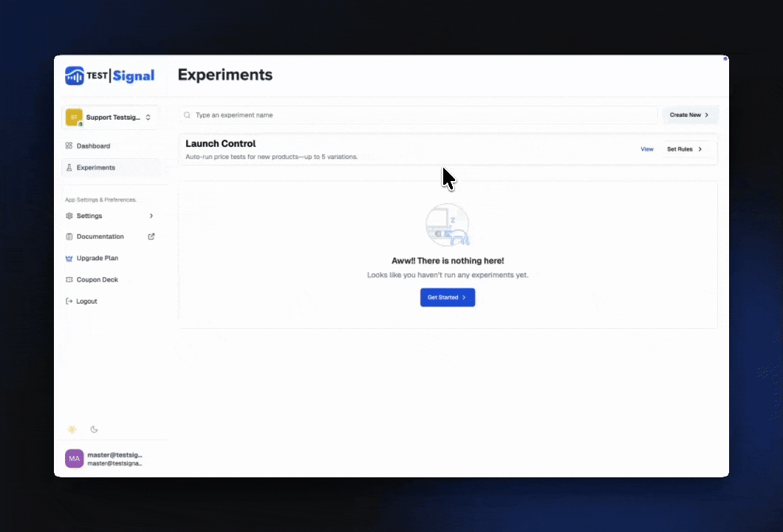This screenshot has height=532, width=783.
Task: Expand the Support Testsig account switcher
Action: pyautogui.click(x=111, y=117)
